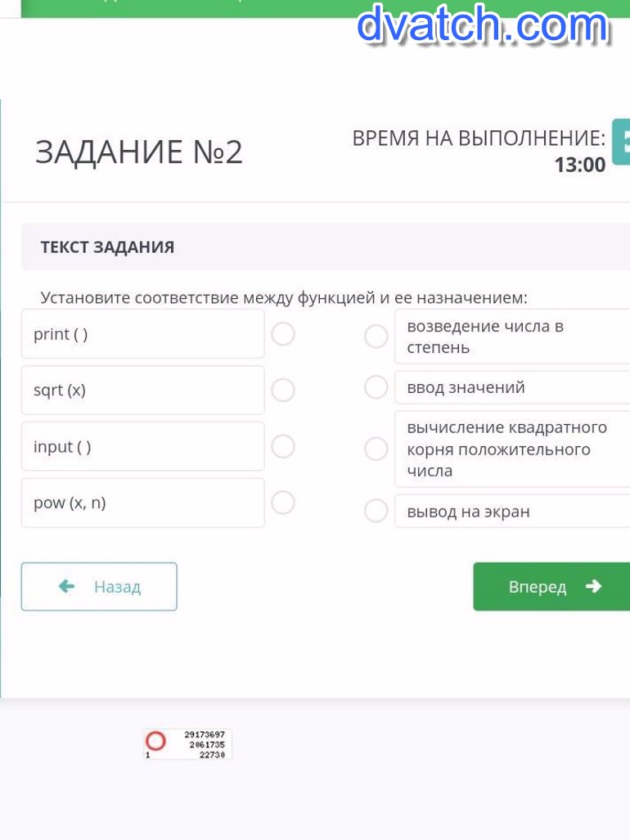630x840 pixels.
Task: Click the right arrow icon on Вперед
Action: [594, 586]
